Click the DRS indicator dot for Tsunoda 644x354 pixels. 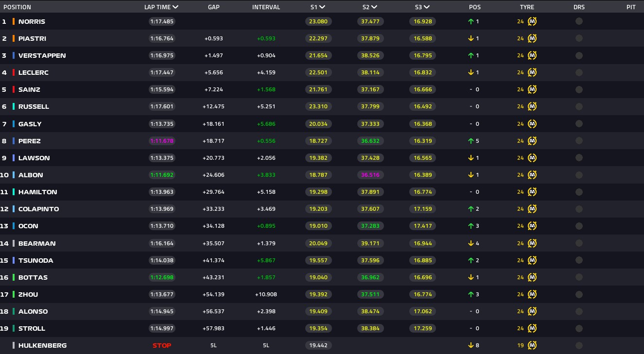tap(579, 260)
